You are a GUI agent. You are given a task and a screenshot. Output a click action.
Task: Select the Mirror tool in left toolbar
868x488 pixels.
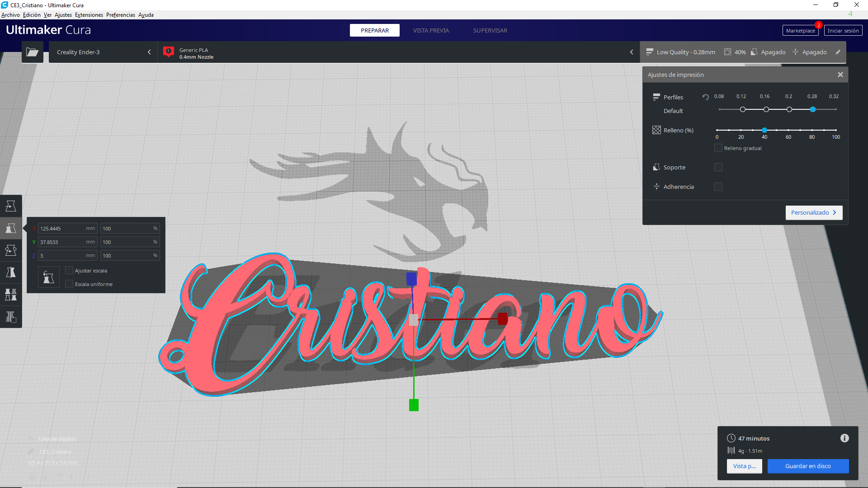click(x=11, y=272)
